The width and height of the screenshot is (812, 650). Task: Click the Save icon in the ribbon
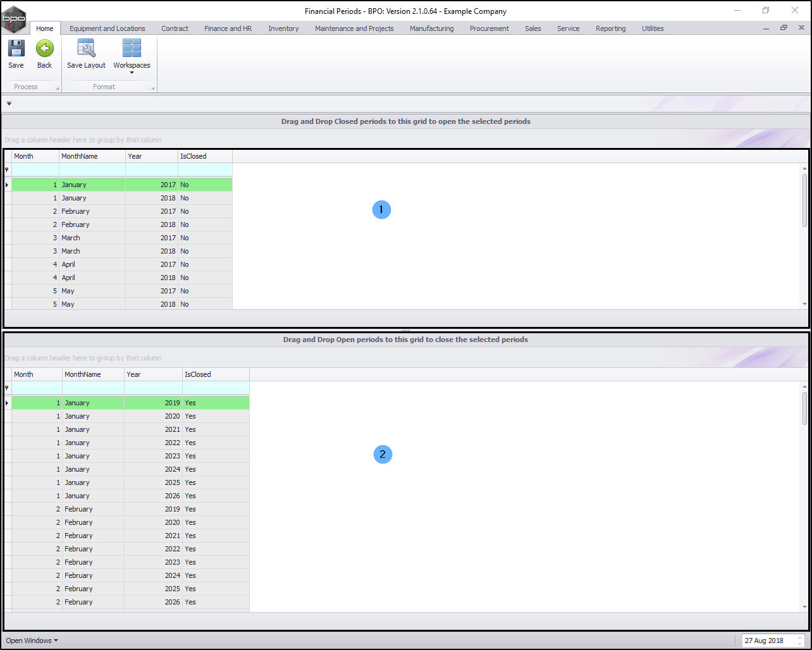pos(16,49)
